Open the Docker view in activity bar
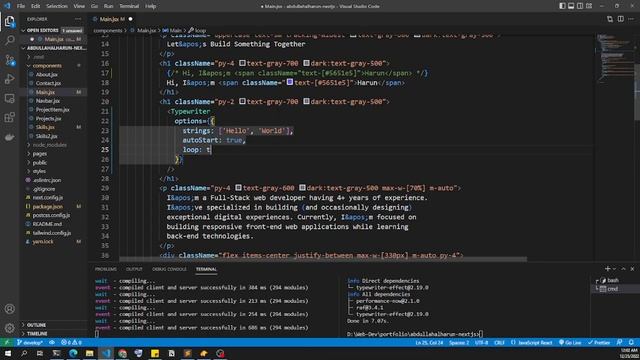The width and height of the screenshot is (640, 360). click(9, 137)
